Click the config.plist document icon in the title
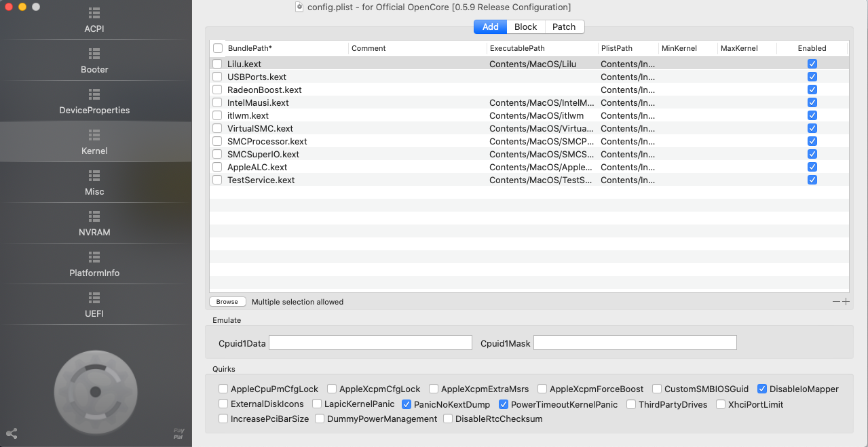 (x=300, y=7)
